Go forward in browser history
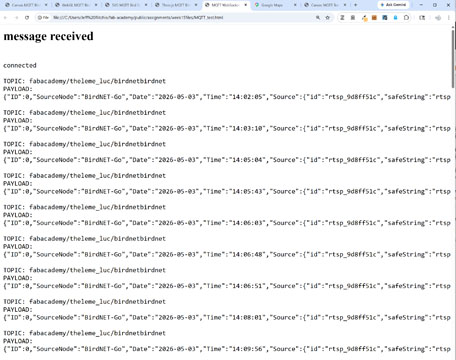 16,18
